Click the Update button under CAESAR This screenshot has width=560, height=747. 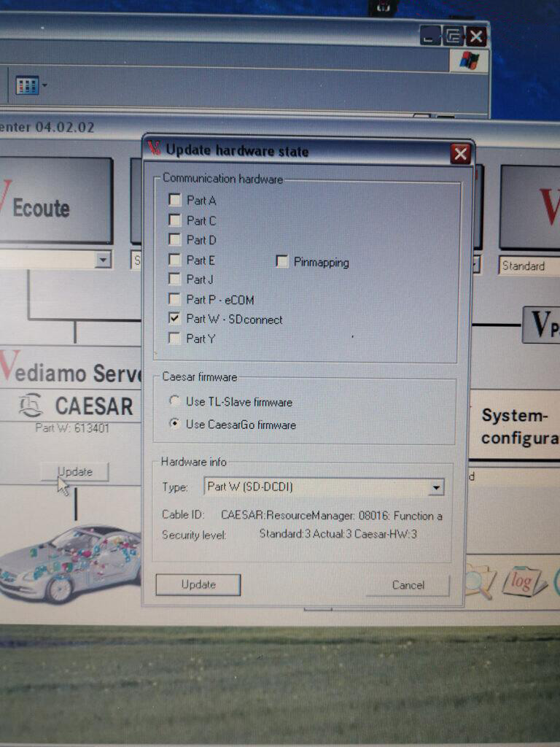click(75, 472)
